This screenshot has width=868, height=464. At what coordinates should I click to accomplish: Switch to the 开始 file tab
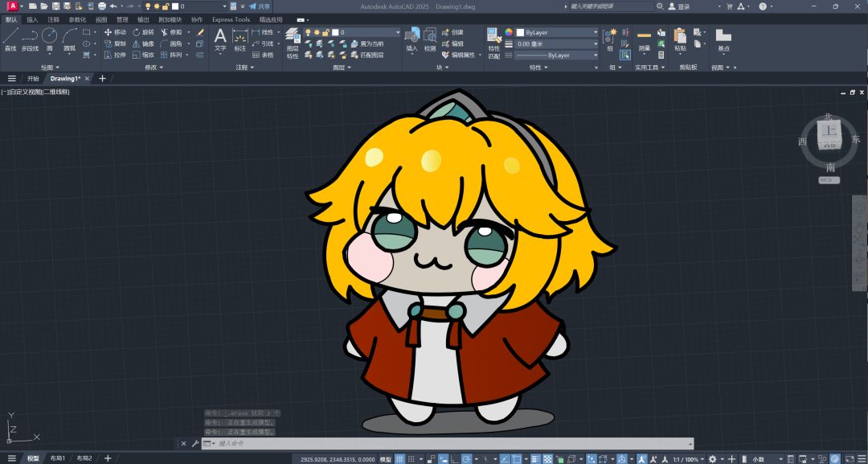[x=33, y=79]
